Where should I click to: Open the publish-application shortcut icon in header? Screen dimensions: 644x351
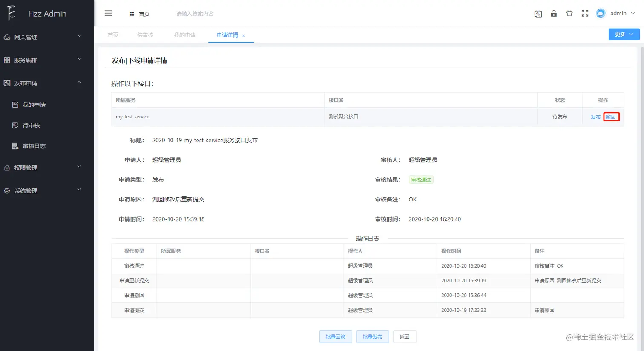[538, 14]
